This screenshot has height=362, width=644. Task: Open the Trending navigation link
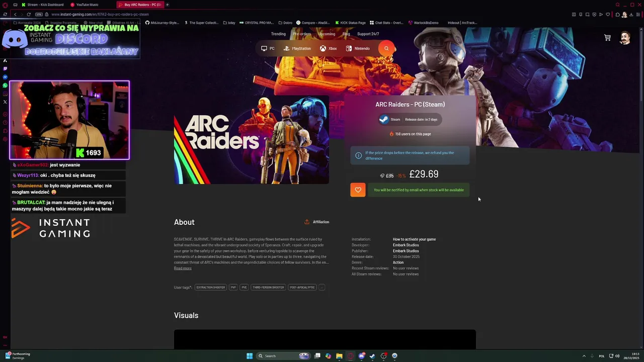pyautogui.click(x=278, y=34)
